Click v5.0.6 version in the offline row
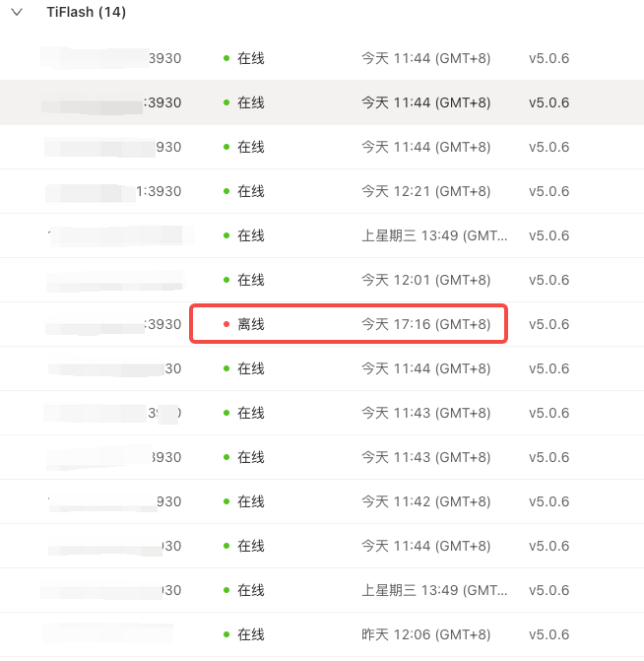 coord(549,324)
